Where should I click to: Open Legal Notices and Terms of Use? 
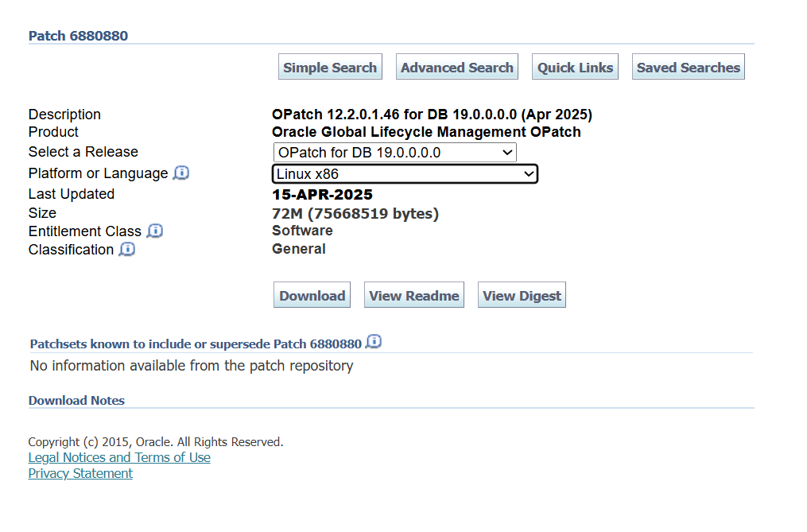click(119, 457)
